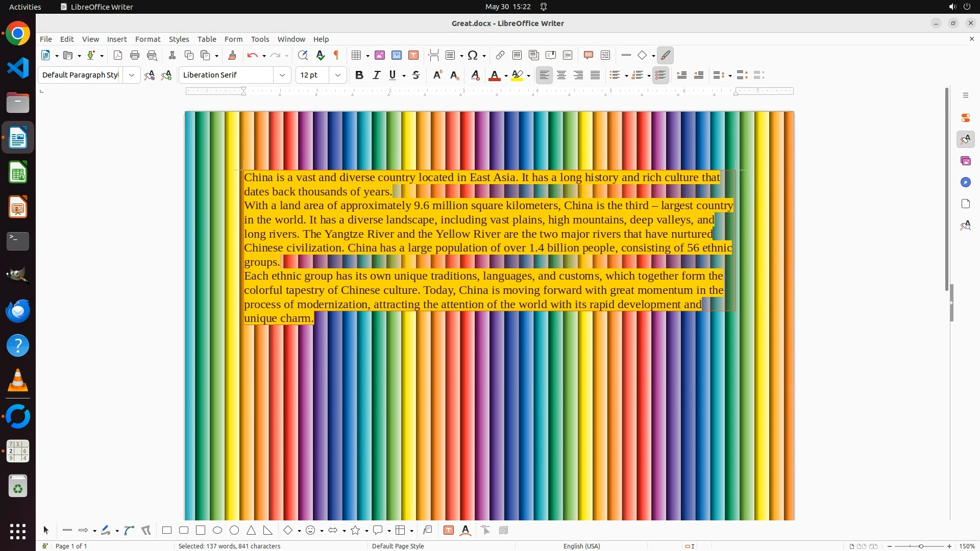Click the Insert Hyperlink icon

coord(500,55)
